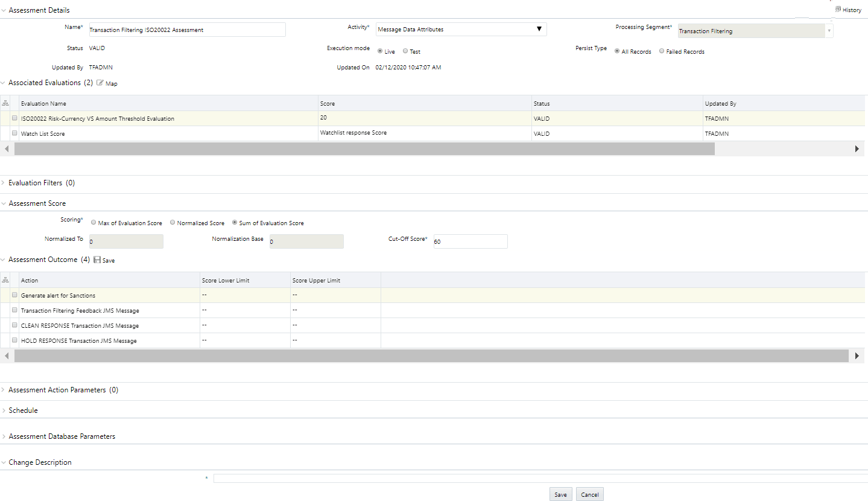Select Max of Evaluation Score scoring
Screen dimensions: 868x501
93,222
